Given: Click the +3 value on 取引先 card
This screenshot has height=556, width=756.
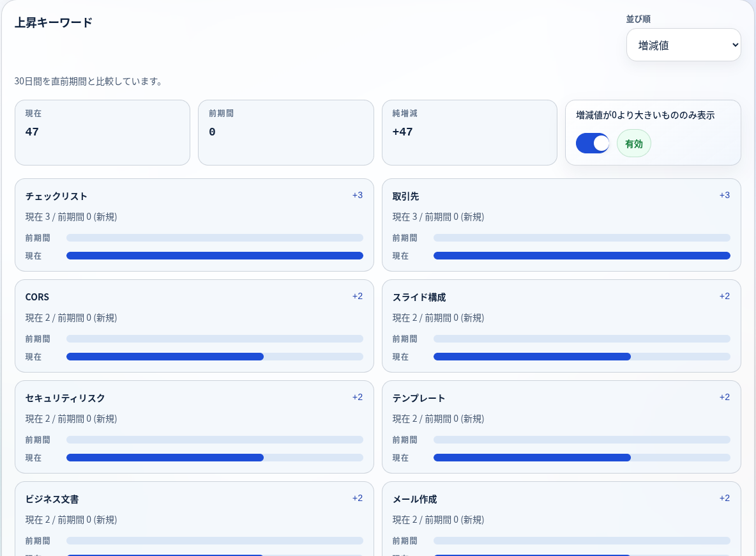Looking at the screenshot, I should click(725, 196).
